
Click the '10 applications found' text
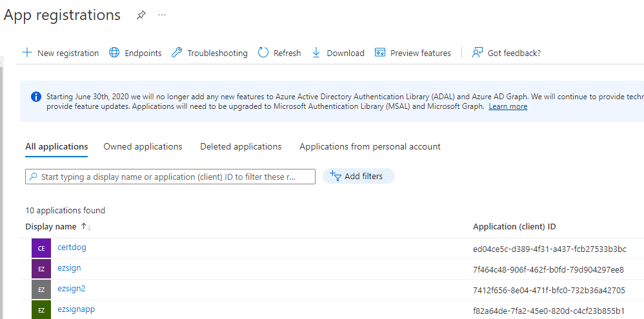65,210
